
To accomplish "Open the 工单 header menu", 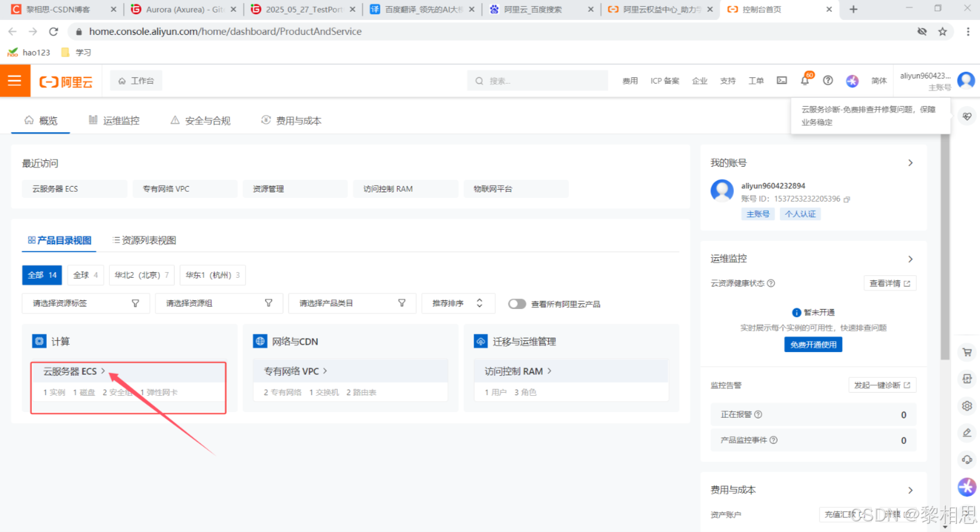I will point(756,81).
